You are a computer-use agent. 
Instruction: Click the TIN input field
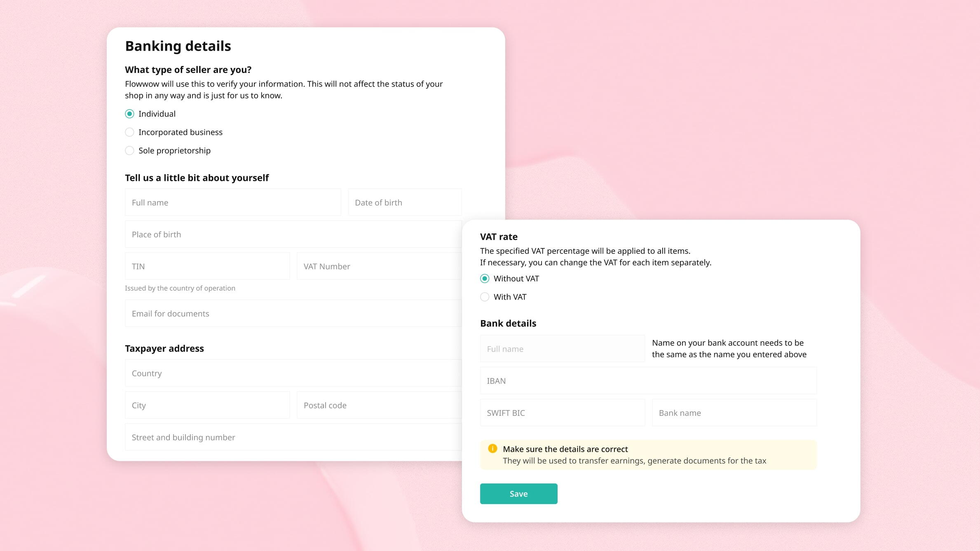[x=206, y=266]
